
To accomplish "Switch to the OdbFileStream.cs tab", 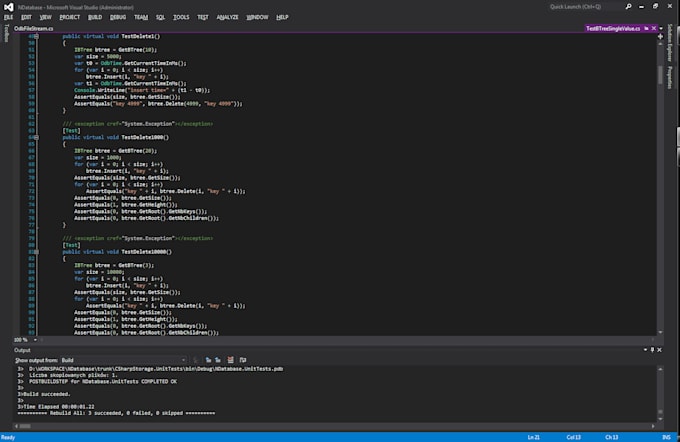I will pyautogui.click(x=34, y=29).
